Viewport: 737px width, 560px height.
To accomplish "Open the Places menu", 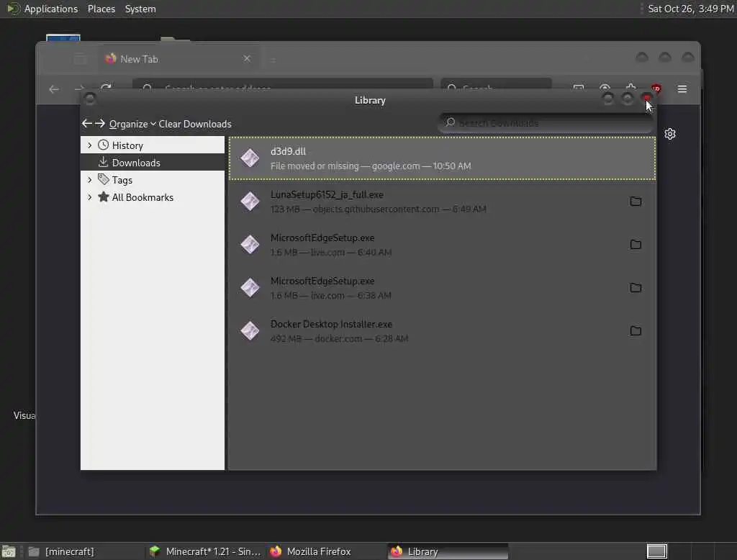I will [x=101, y=9].
